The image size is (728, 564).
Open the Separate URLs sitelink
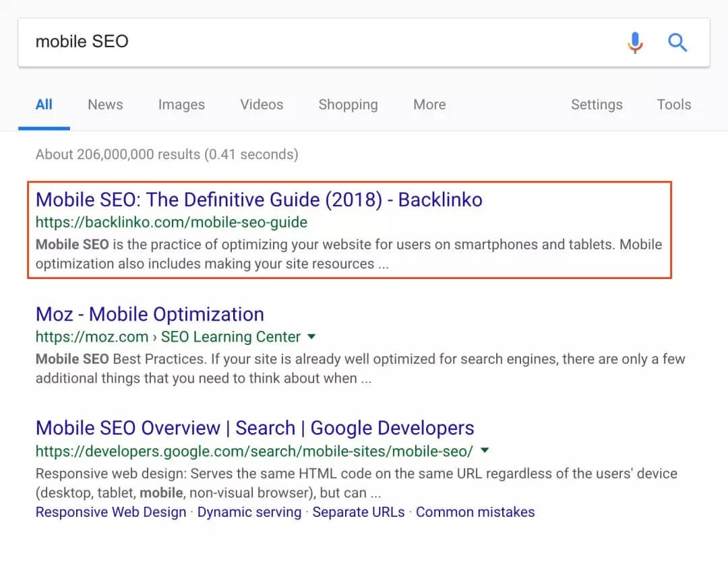click(359, 512)
